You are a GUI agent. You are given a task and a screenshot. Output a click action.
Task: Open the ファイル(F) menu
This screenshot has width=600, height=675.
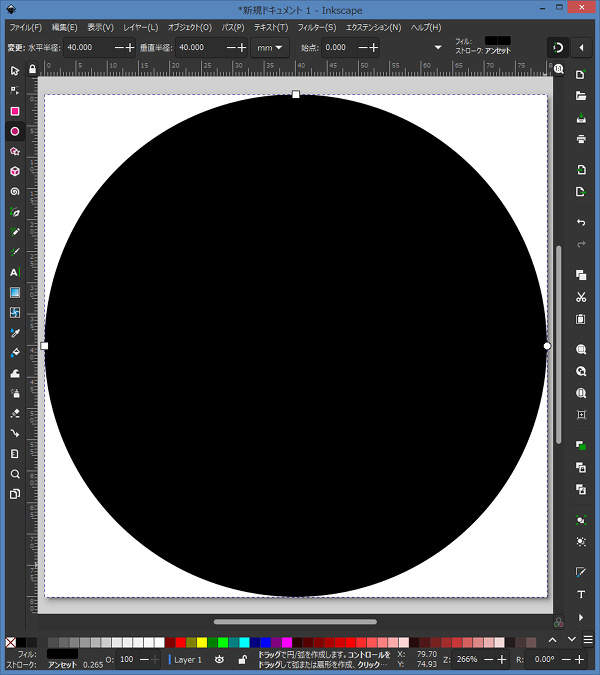(26, 27)
